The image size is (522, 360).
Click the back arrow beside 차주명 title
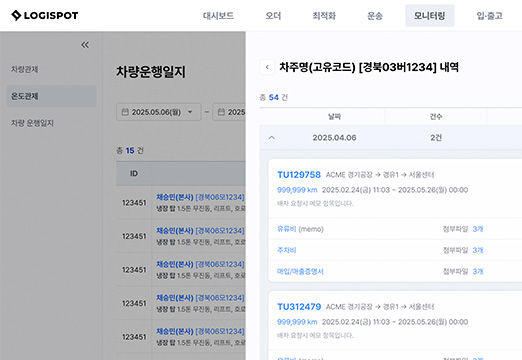[267, 67]
